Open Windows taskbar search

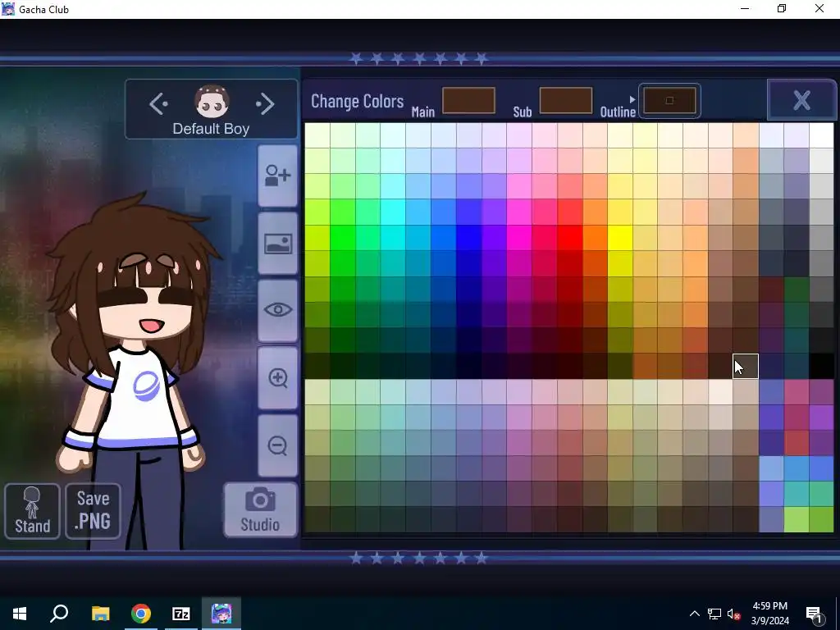(x=59, y=614)
